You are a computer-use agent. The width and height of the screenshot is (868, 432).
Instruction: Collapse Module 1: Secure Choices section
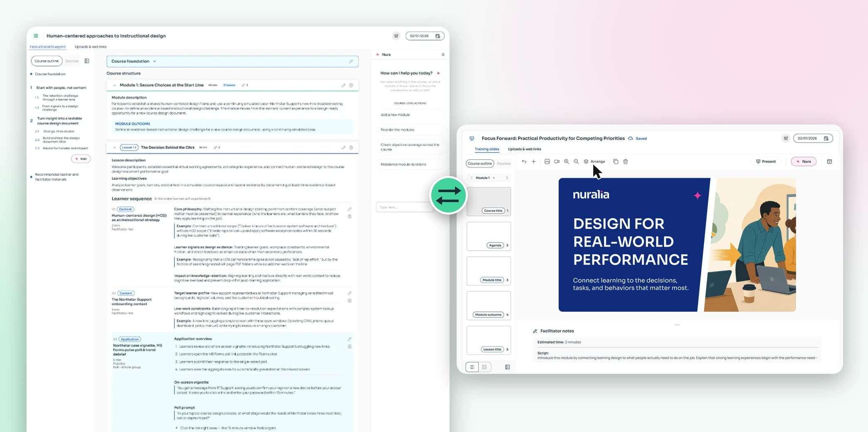pyautogui.click(x=114, y=85)
